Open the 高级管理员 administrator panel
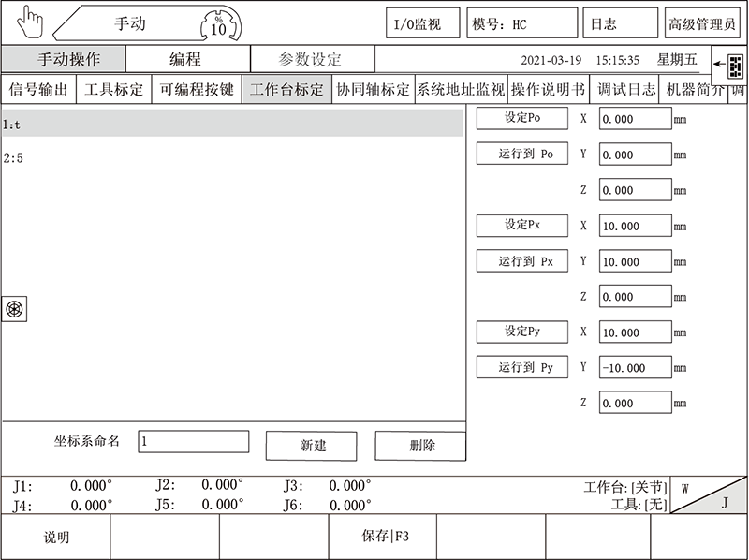This screenshot has width=749, height=560. pyautogui.click(x=701, y=22)
